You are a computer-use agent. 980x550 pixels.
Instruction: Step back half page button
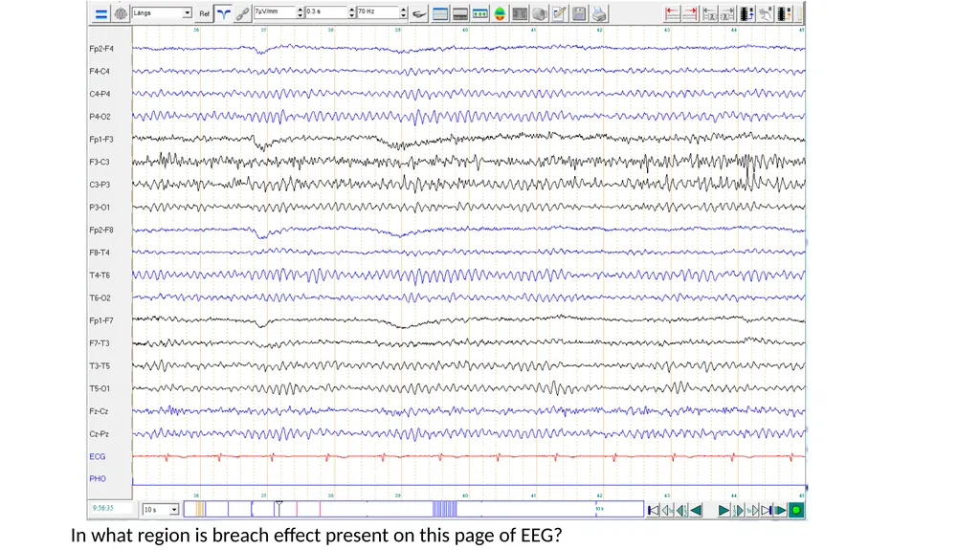[681, 511]
